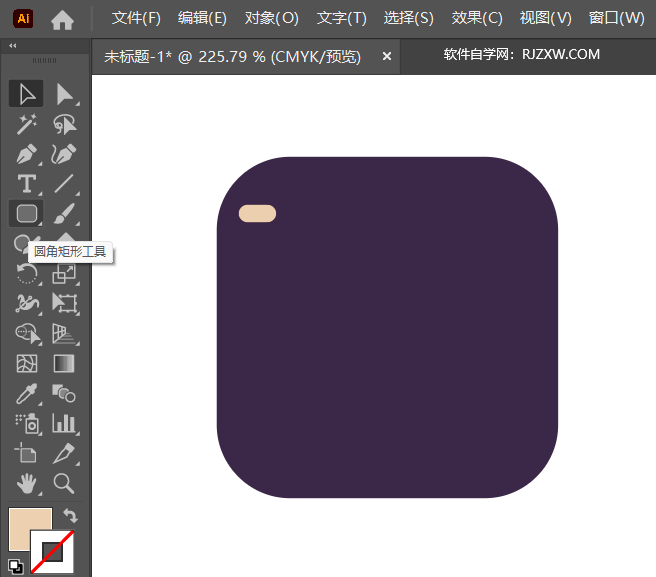Screen dimensions: 656x577
Task: Select the Blend tool
Action: click(x=64, y=394)
